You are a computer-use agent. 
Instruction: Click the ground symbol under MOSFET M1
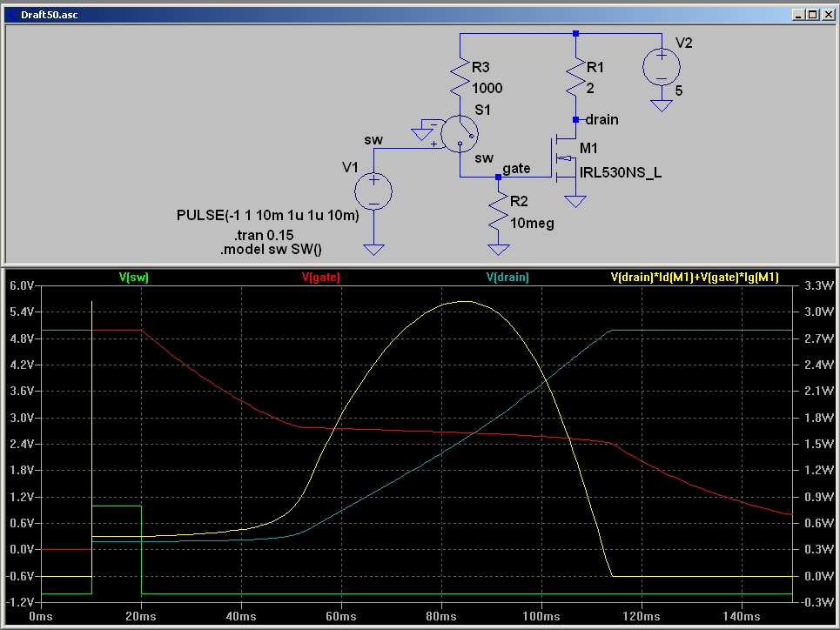(575, 201)
